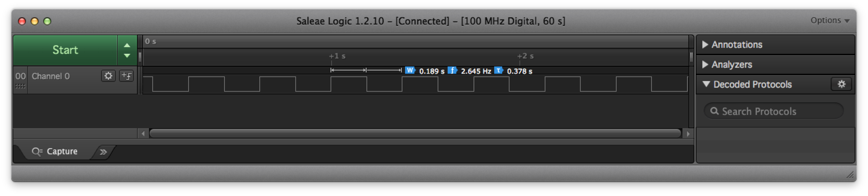The image size is (868, 196).
Task: Click the green zoom window button
Action: pos(47,21)
